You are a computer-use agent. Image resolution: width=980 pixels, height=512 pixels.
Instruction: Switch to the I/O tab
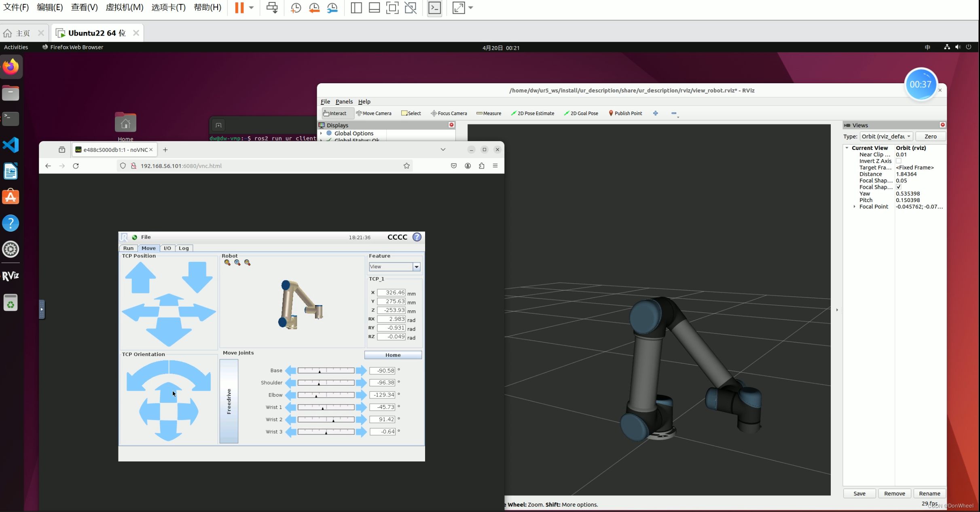pyautogui.click(x=167, y=248)
